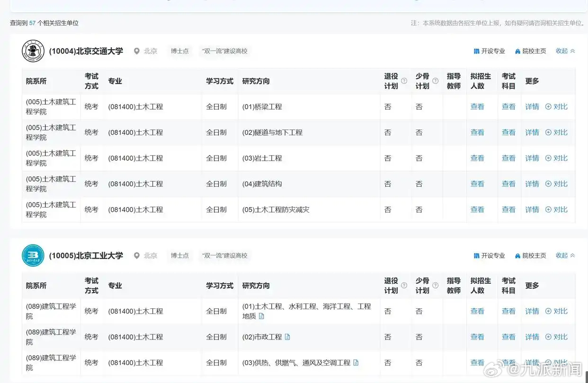Click help icon beside 退役计划 in second table
Screen dimensions: 588x383
pos(404,286)
